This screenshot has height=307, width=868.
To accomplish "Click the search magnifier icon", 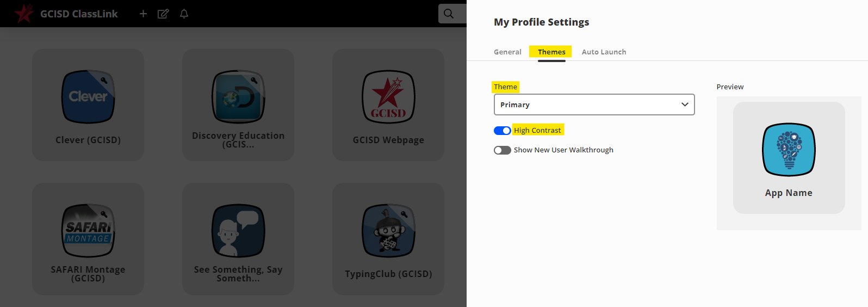I will pos(449,14).
